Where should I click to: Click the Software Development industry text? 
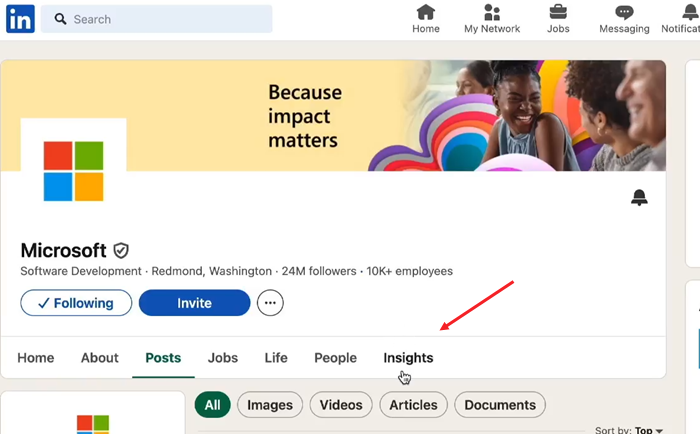coord(81,271)
